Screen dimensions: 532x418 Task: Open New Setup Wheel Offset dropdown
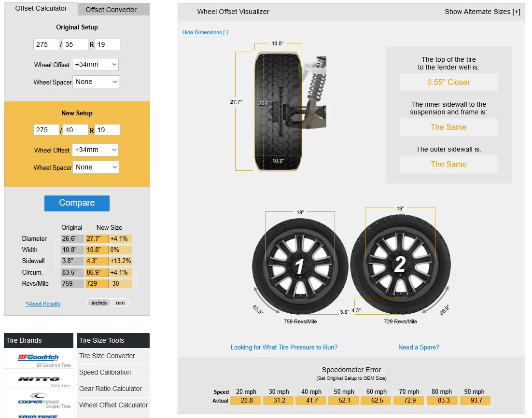[x=95, y=150]
